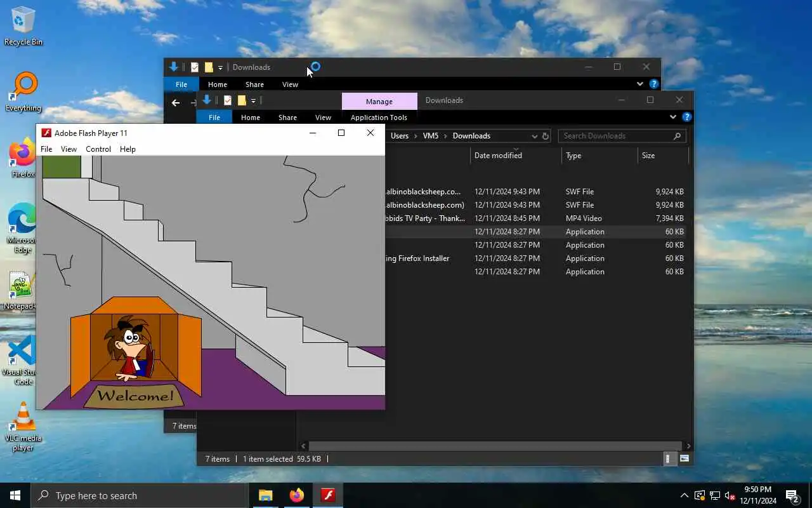
Task: Refresh the Downloads folder via address bar button
Action: pyautogui.click(x=545, y=136)
